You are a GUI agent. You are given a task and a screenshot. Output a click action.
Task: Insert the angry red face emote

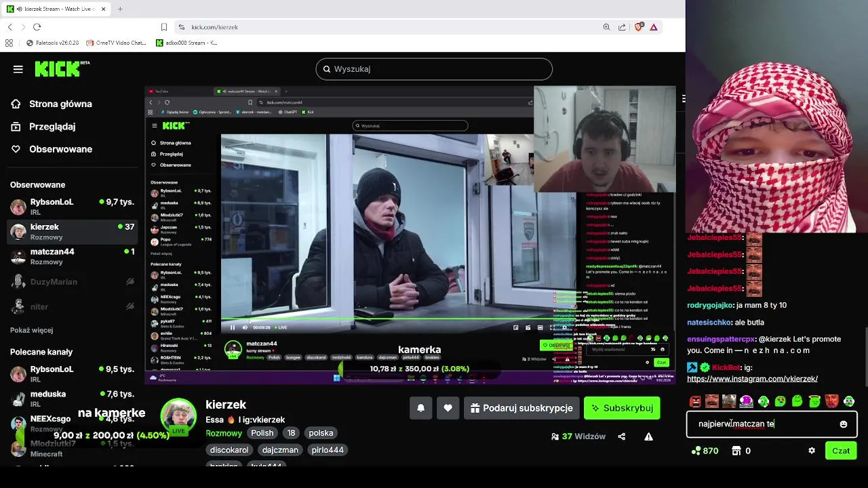pos(695,401)
